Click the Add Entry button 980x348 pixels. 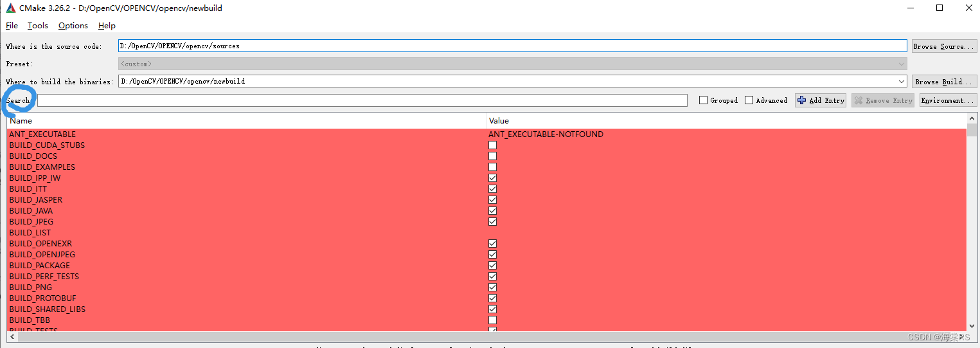coord(821,100)
